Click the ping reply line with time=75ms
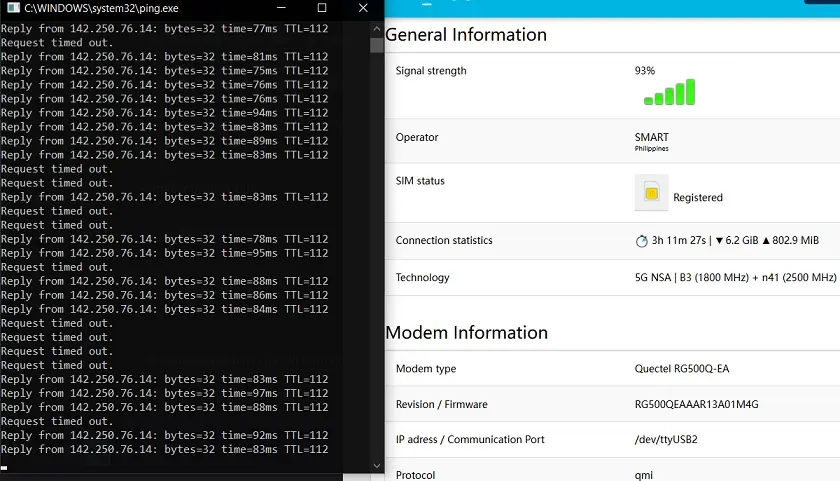This screenshot has width=840, height=481. coord(164,71)
